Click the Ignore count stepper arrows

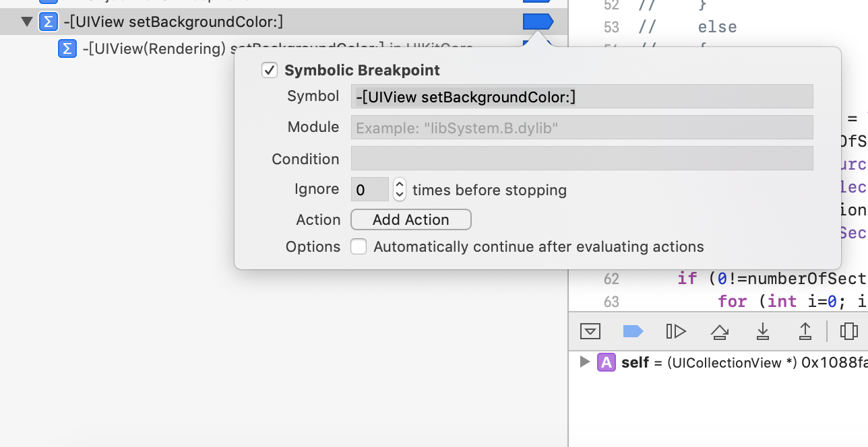coord(399,189)
